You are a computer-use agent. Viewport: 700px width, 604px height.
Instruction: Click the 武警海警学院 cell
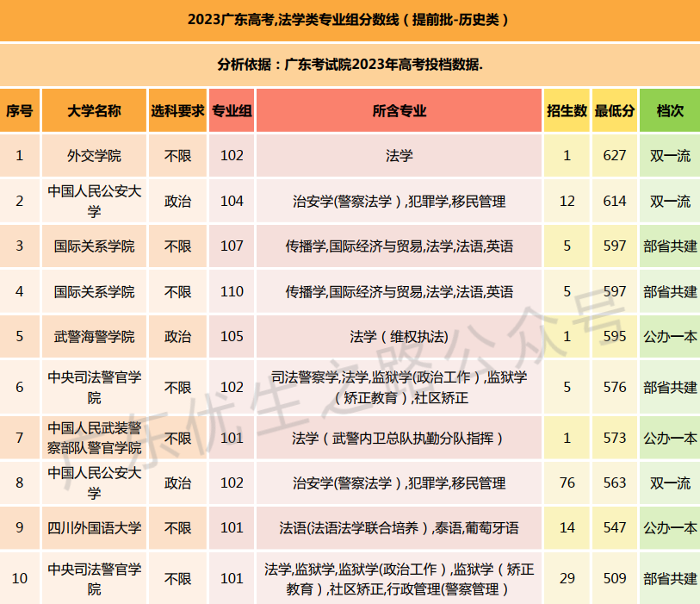[x=94, y=336]
